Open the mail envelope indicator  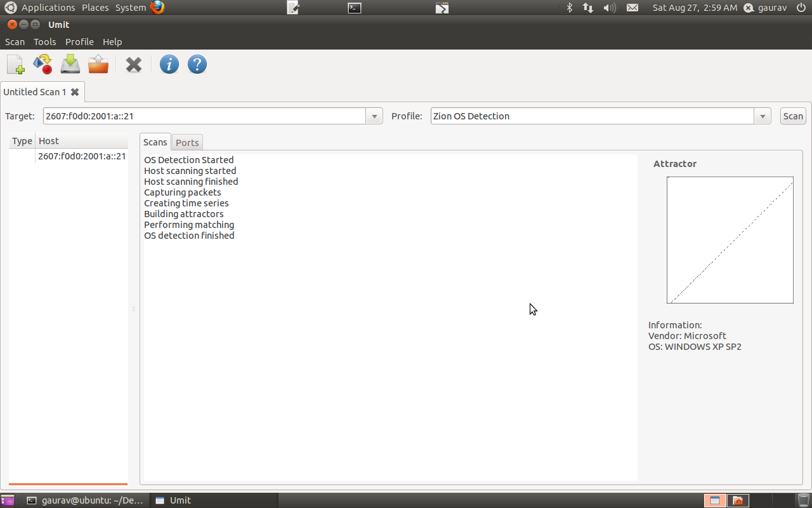(632, 8)
